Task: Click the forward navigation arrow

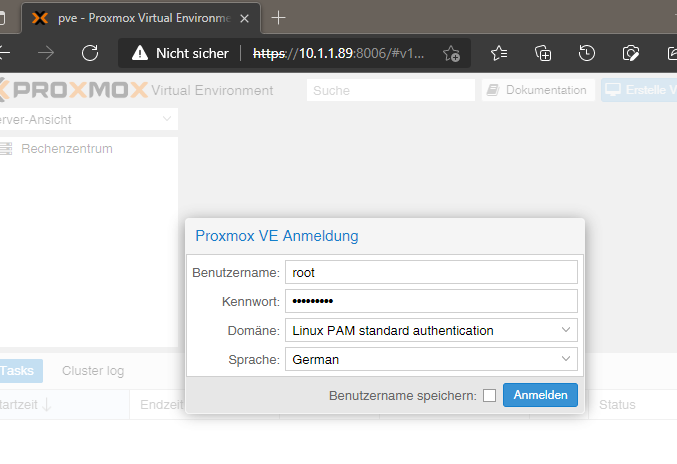Action: click(x=46, y=53)
